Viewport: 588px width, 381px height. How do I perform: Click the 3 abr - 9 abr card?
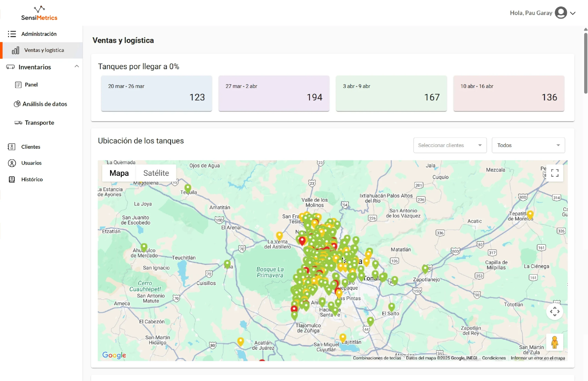(x=391, y=94)
